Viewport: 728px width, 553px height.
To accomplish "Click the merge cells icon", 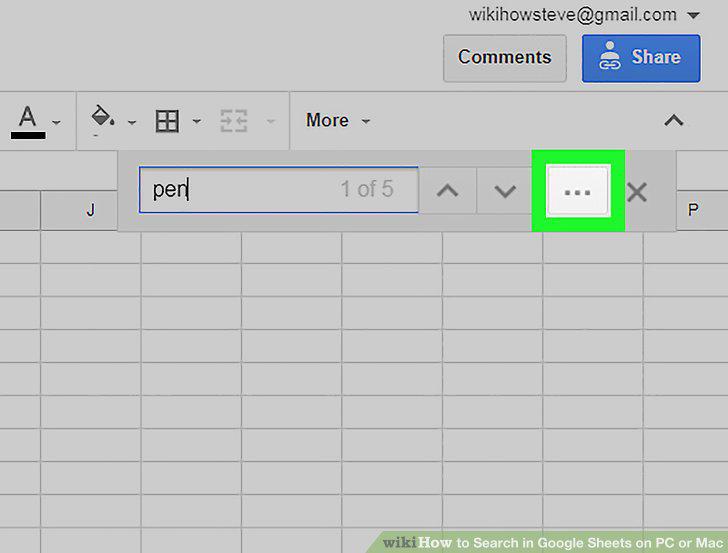I will coord(234,121).
